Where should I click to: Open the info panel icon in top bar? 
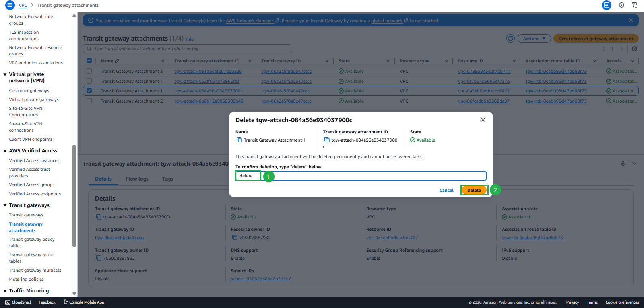click(621, 5)
